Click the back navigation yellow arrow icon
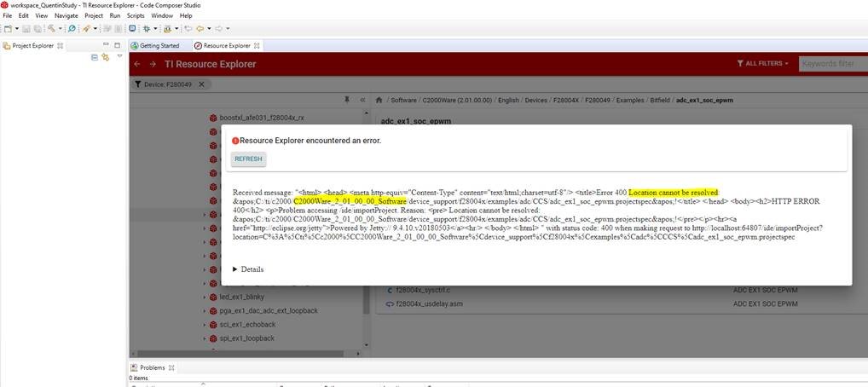The width and height of the screenshot is (868, 387). [x=200, y=28]
